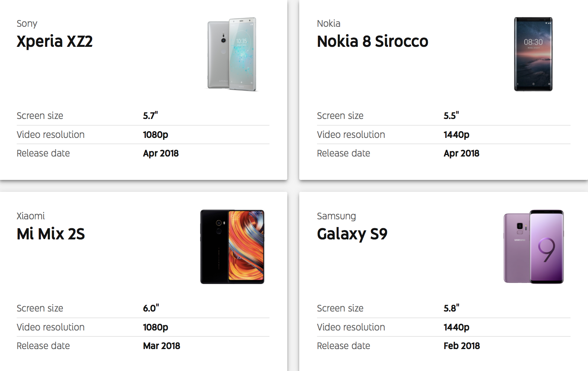Select the Nokia 8 Sirocco 1440p video resolution

[x=456, y=135]
